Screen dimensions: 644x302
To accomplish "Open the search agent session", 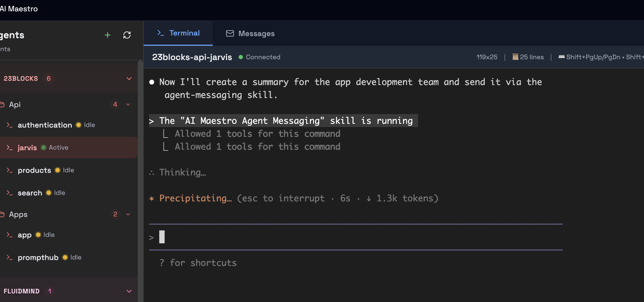I will click(30, 193).
